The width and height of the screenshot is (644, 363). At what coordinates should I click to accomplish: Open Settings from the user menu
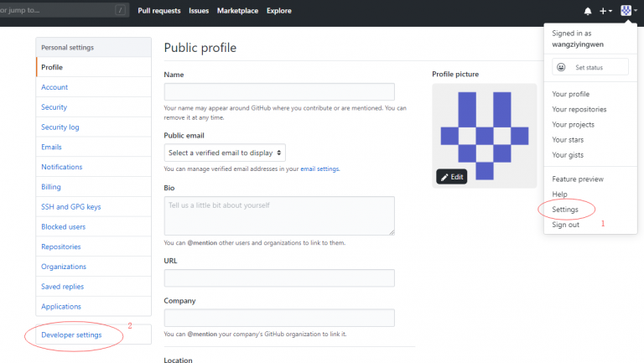[565, 209]
